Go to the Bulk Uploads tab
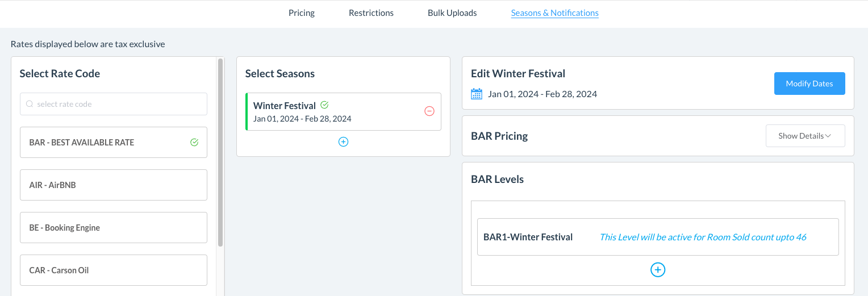The image size is (868, 296). click(452, 12)
